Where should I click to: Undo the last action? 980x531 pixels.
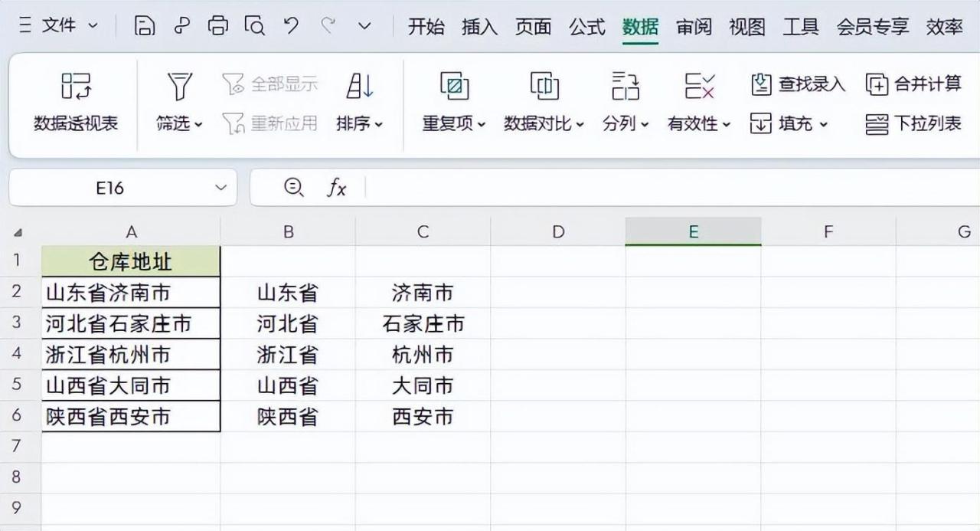click(x=291, y=26)
